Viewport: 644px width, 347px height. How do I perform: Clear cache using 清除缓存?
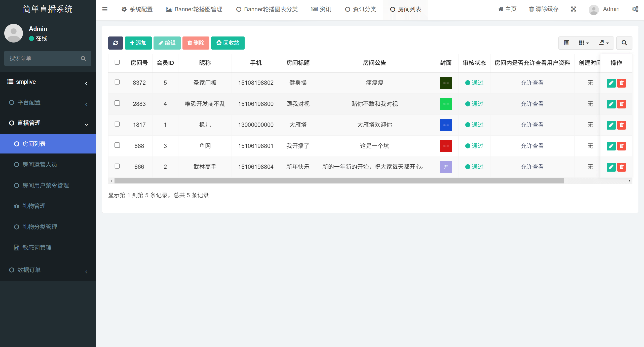click(x=543, y=9)
